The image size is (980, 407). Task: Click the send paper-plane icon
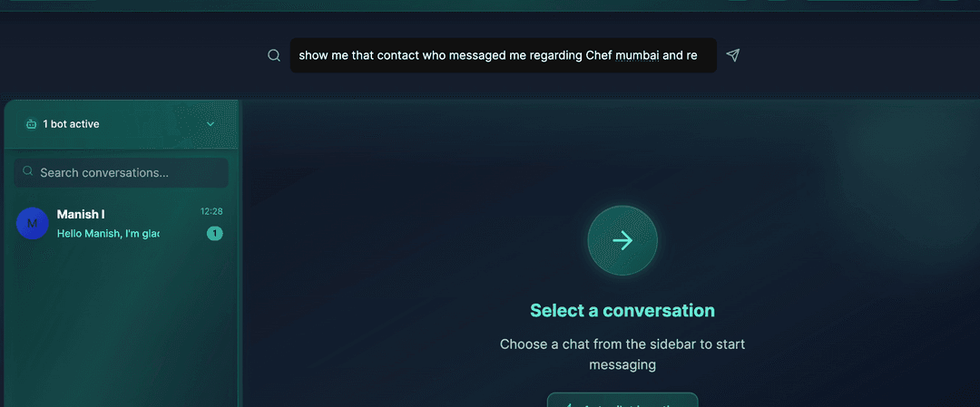(733, 55)
